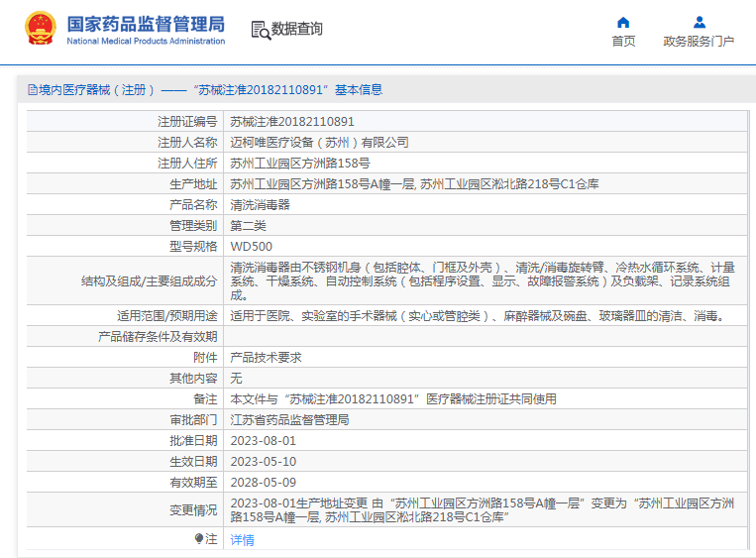
Task: Click the 变更情况 change description text
Action: pyautogui.click(x=483, y=509)
